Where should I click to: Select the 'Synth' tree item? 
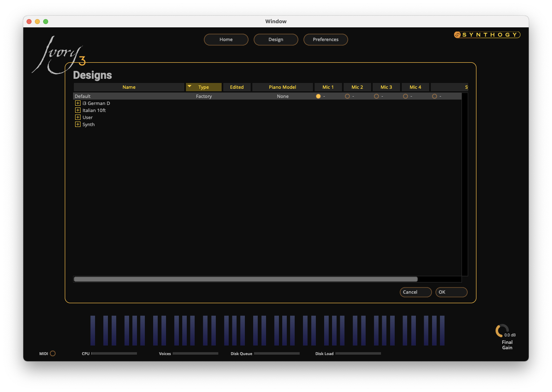point(88,124)
